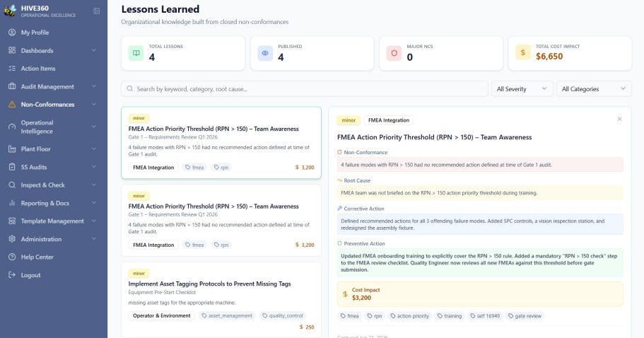Image resolution: width=644 pixels, height=338 pixels.
Task: Click the training tag in detail panel
Action: point(450,316)
